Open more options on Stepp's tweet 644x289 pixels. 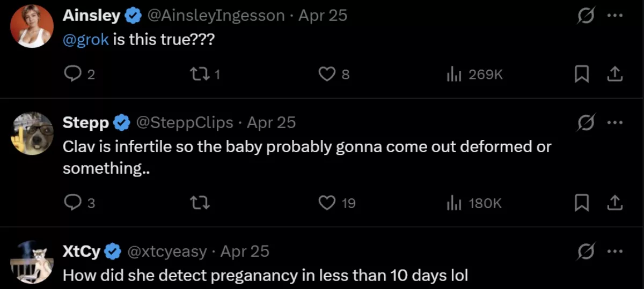click(x=614, y=123)
